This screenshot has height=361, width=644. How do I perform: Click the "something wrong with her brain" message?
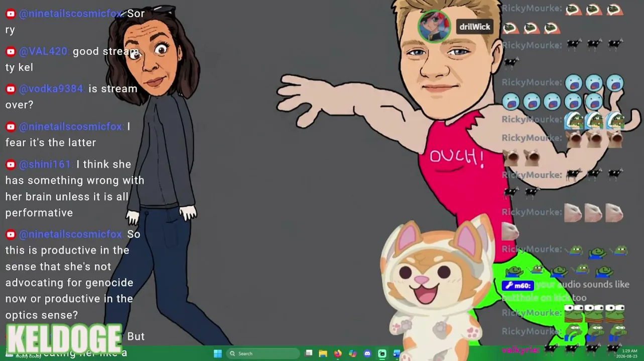pos(75,189)
